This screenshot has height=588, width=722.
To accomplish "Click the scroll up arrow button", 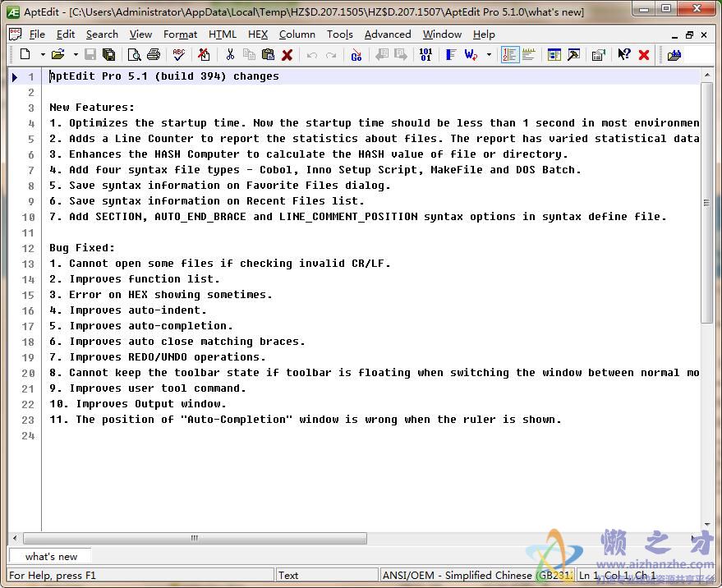I will pos(707,75).
